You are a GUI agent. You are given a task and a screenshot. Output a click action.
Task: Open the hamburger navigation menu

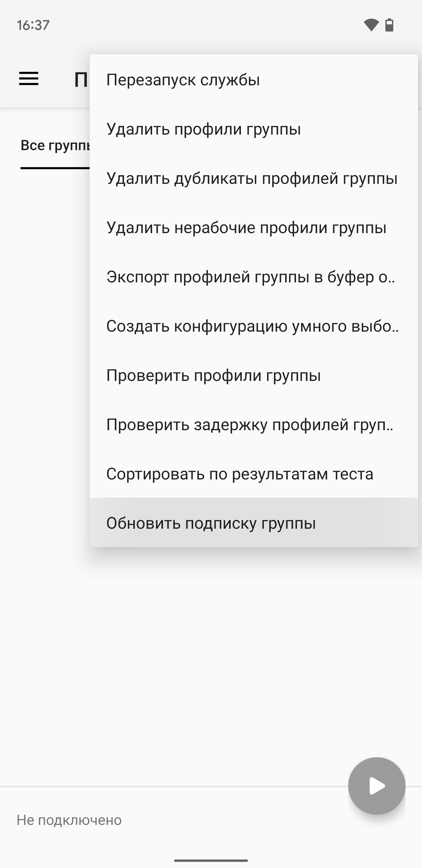tap(29, 79)
